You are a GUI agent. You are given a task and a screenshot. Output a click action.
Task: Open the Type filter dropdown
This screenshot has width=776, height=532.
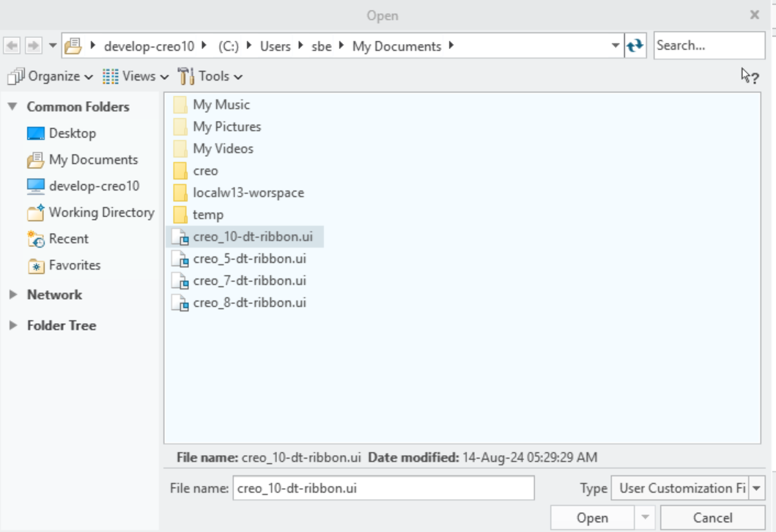point(757,488)
